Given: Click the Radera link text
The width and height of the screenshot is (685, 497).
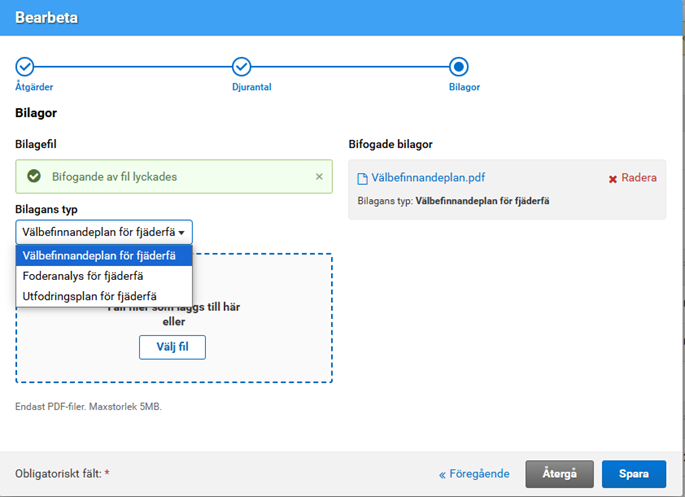Looking at the screenshot, I should click(638, 178).
